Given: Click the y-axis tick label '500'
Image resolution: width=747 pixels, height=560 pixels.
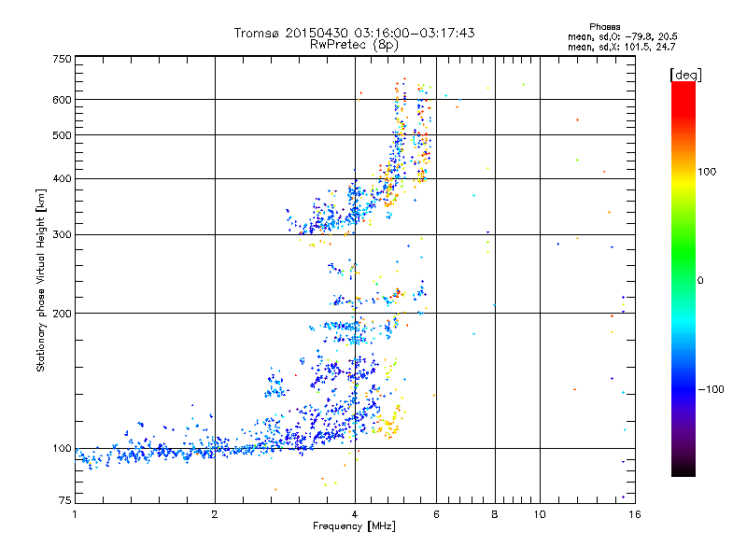Looking at the screenshot, I should tap(62, 135).
